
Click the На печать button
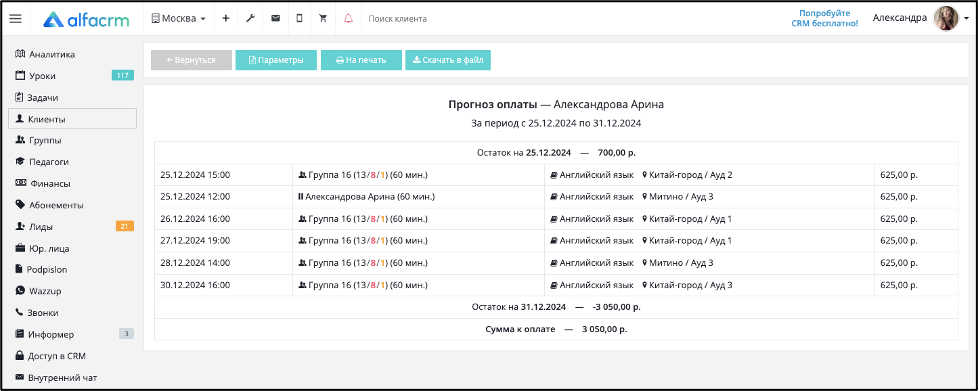pos(362,60)
